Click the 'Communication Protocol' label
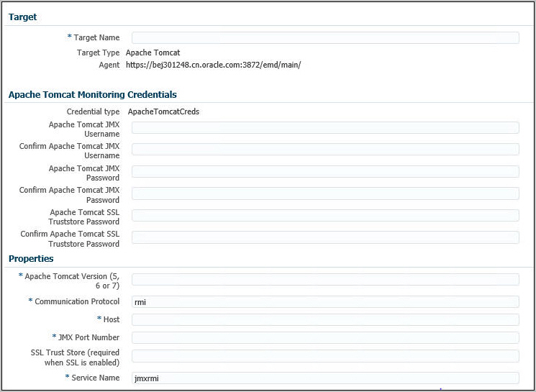Image resolution: width=536 pixels, height=392 pixels. coord(77,301)
